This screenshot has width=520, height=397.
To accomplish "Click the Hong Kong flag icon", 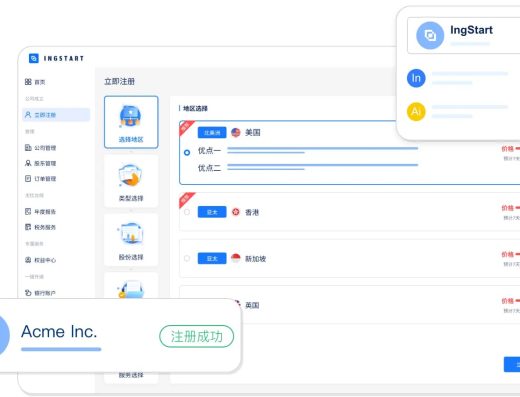I will (x=236, y=212).
